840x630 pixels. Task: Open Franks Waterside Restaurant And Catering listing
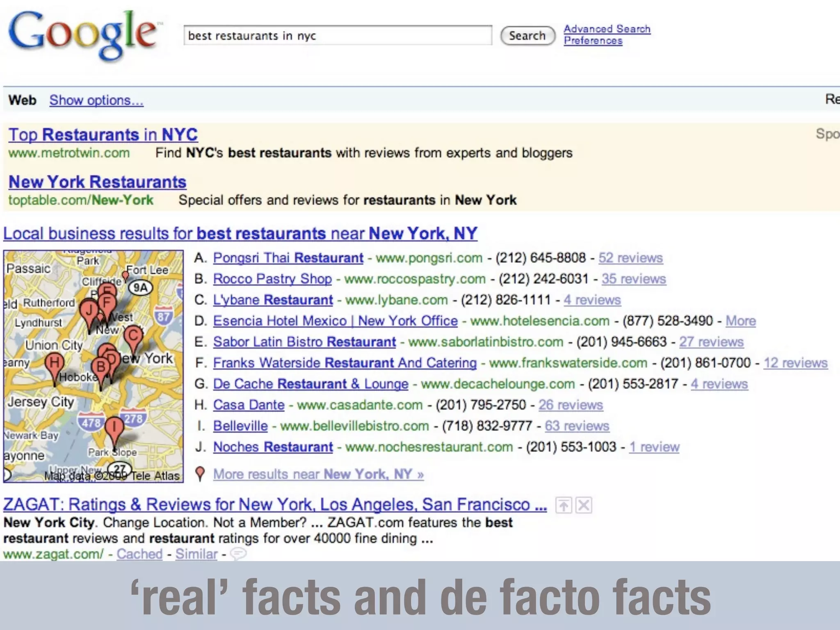coord(345,363)
